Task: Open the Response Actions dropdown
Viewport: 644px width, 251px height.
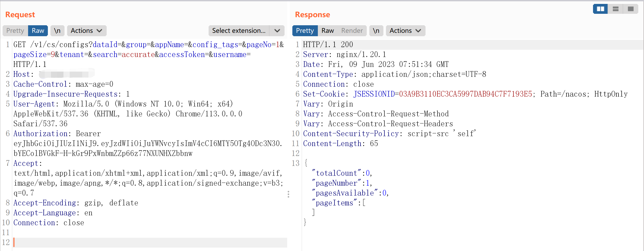Action: (x=405, y=31)
